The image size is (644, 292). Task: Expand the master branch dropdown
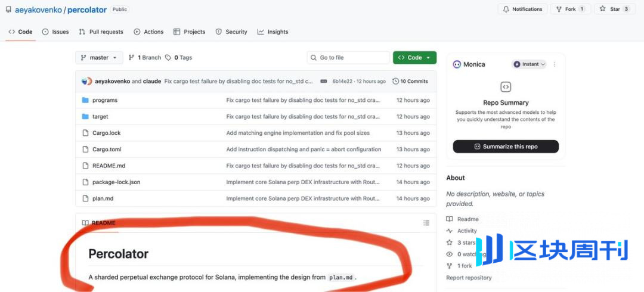click(x=99, y=58)
